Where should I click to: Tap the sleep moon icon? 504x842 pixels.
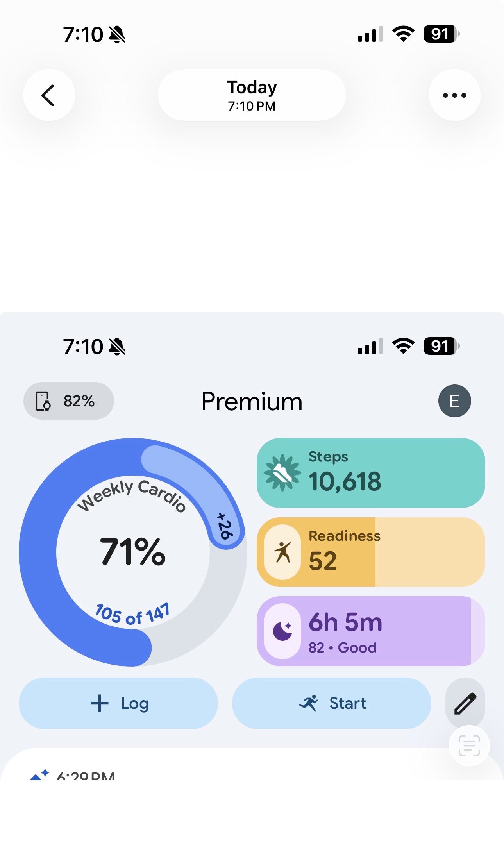click(282, 631)
